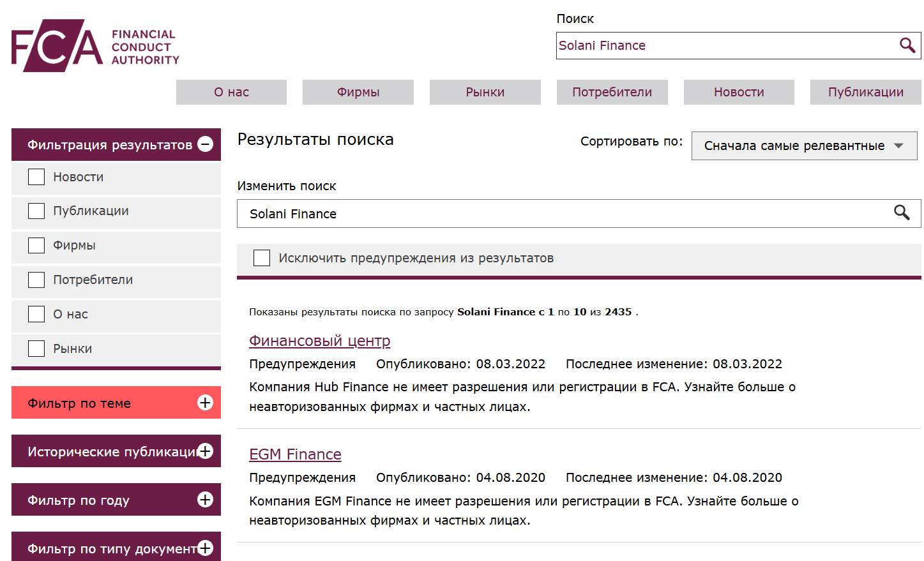Open the Финансовый центр search result

pyautogui.click(x=319, y=340)
